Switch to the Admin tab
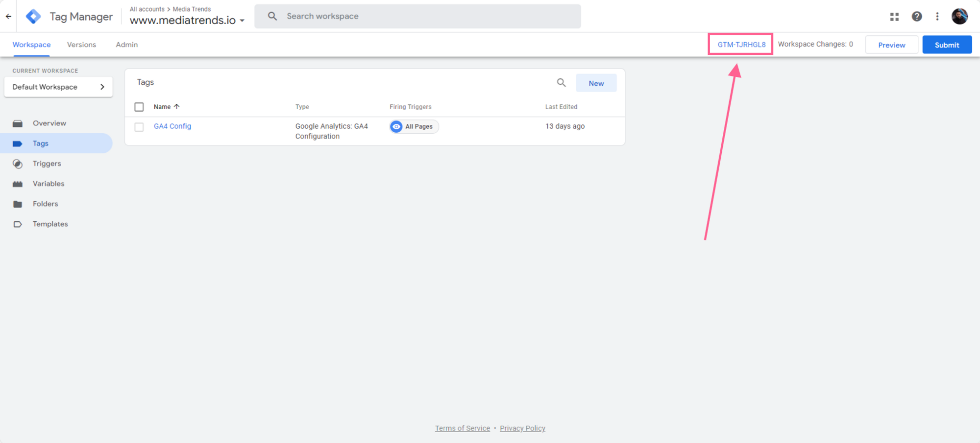980x443 pixels. (127, 45)
